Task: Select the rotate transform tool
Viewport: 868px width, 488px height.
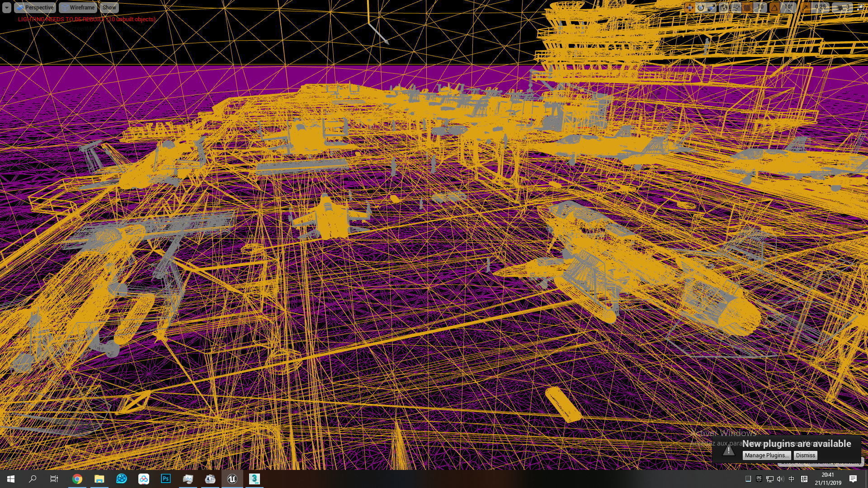Action: pyautogui.click(x=701, y=8)
